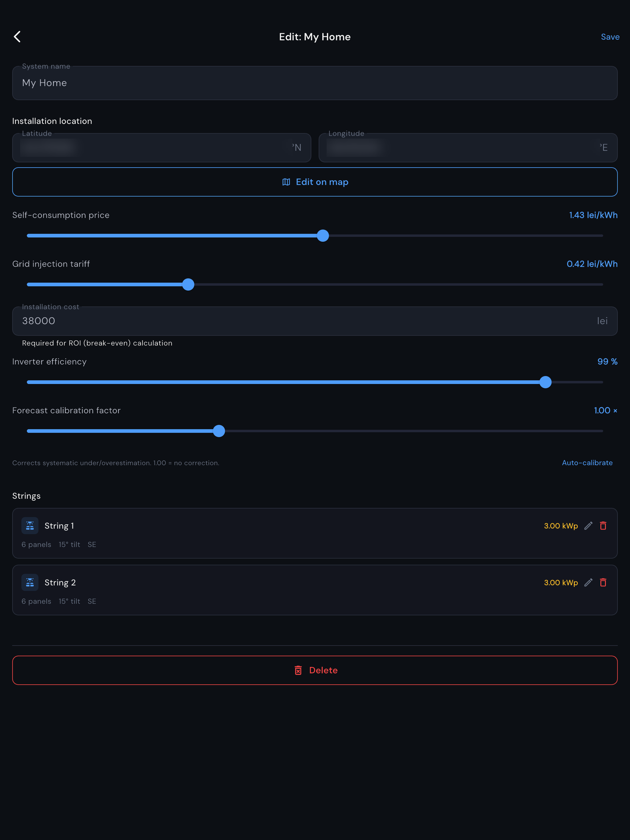The image size is (630, 840).
Task: Click String 2's 3.00 kWp value
Action: (561, 583)
